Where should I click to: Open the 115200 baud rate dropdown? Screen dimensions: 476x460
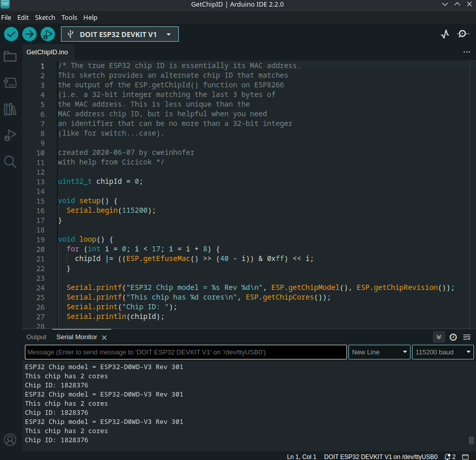click(442, 352)
